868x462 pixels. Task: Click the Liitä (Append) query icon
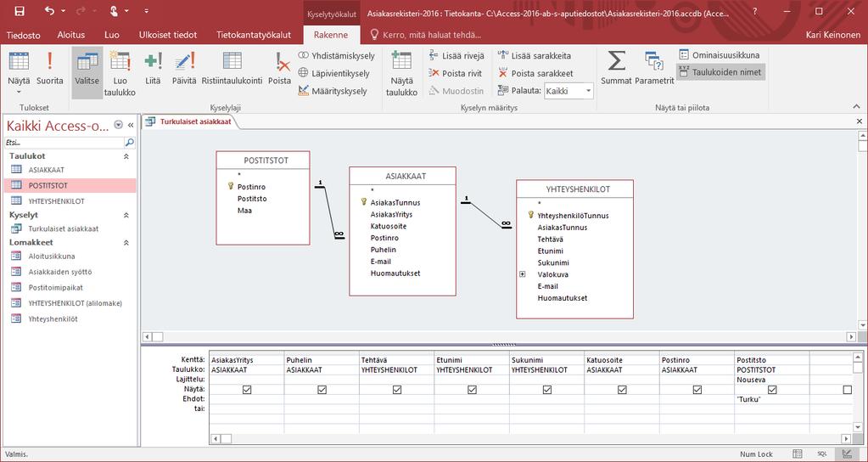point(153,61)
